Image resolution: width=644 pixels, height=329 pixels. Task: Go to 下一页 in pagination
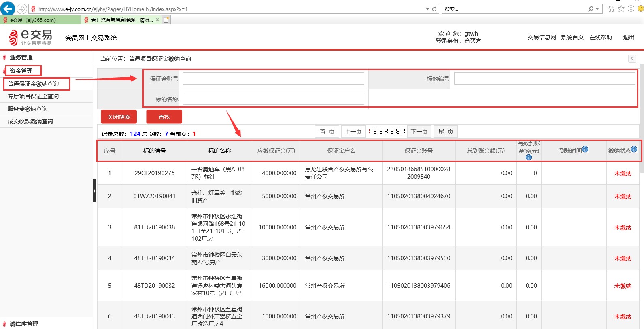tap(419, 132)
